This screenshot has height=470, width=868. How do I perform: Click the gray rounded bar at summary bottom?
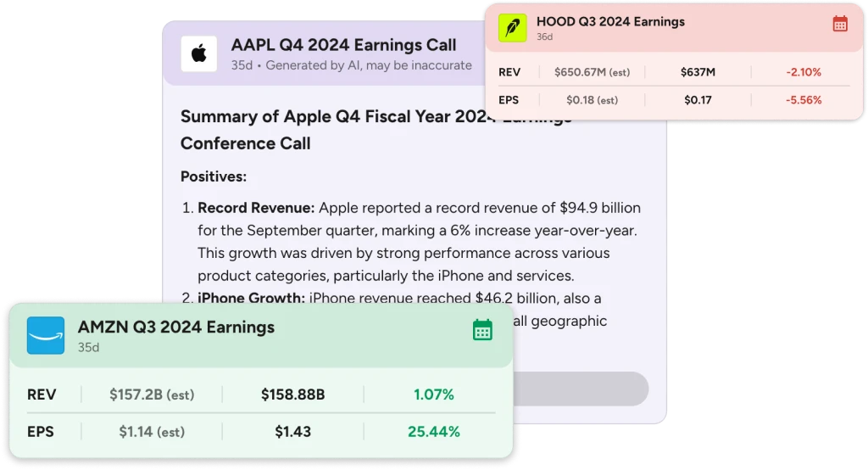pos(580,389)
